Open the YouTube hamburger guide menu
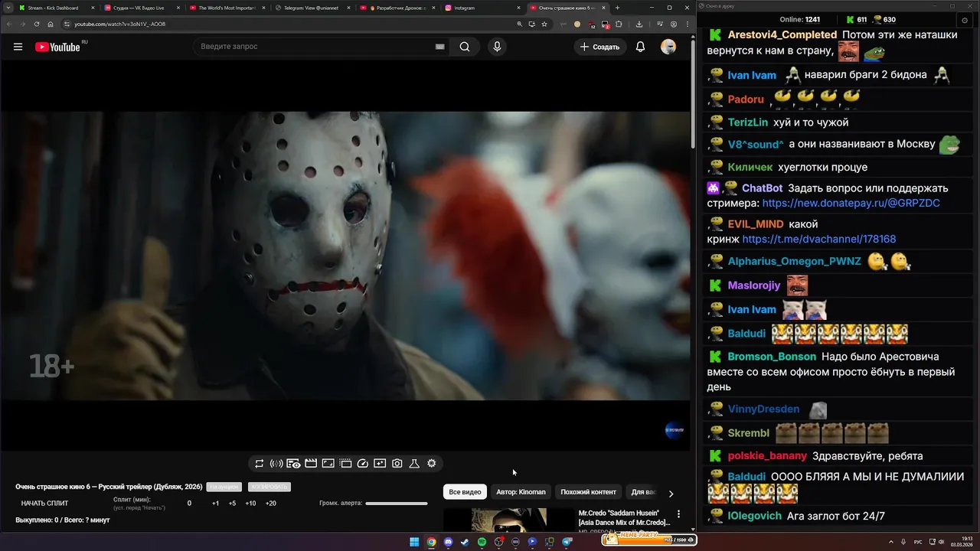This screenshot has height=551, width=980. click(18, 47)
